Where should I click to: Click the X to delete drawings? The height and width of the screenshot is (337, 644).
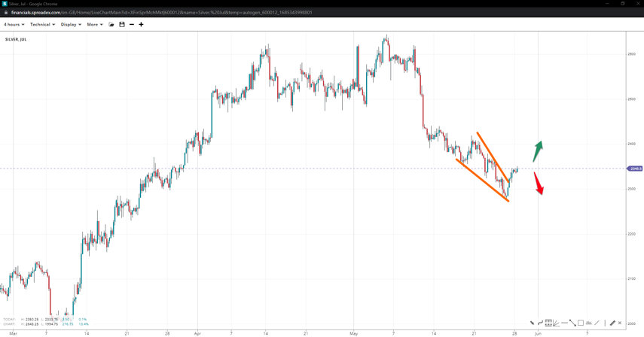pos(620,323)
